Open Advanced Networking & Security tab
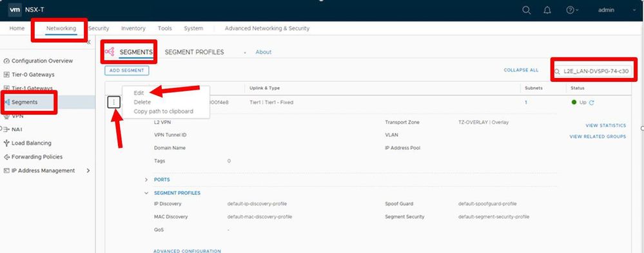 tap(267, 28)
